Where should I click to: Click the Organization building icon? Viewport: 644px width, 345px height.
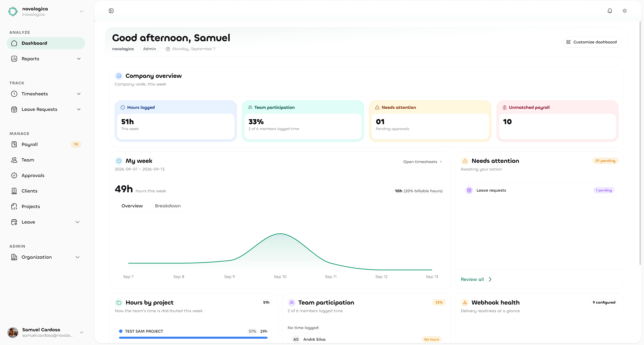[14, 257]
